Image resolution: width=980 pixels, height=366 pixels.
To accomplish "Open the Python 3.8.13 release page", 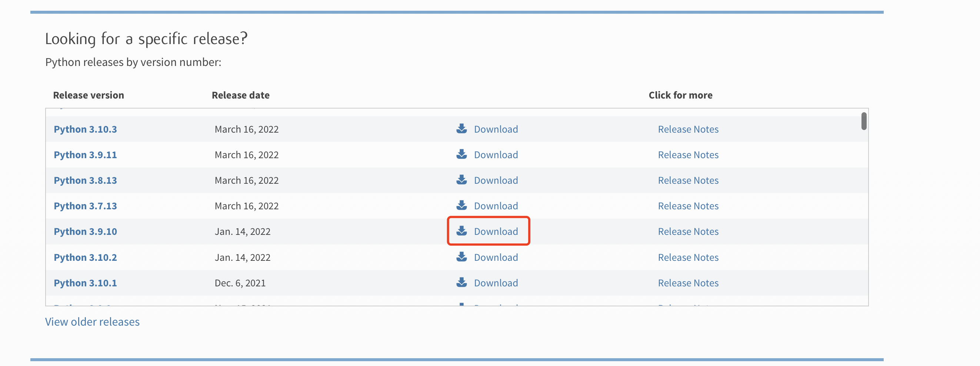I will coord(85,180).
